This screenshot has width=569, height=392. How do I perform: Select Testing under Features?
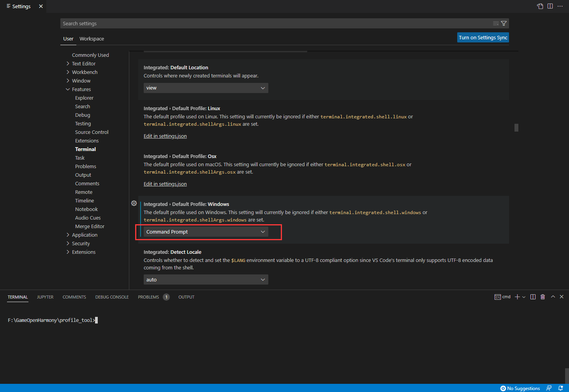tap(83, 124)
